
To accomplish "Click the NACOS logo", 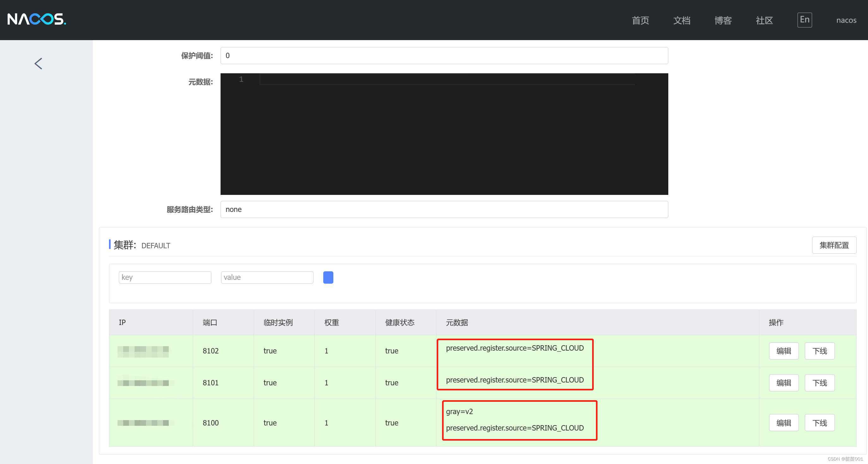I will (x=36, y=19).
